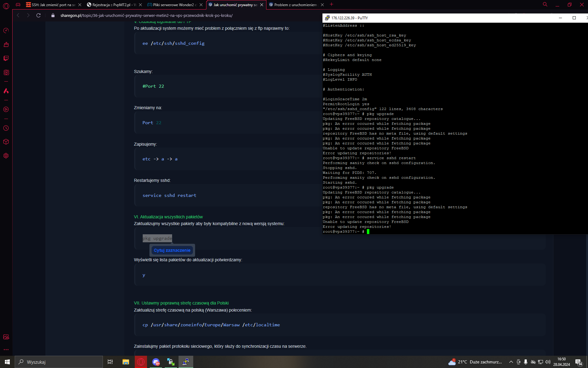Open Extensions cube icon in sidebar

(6, 142)
